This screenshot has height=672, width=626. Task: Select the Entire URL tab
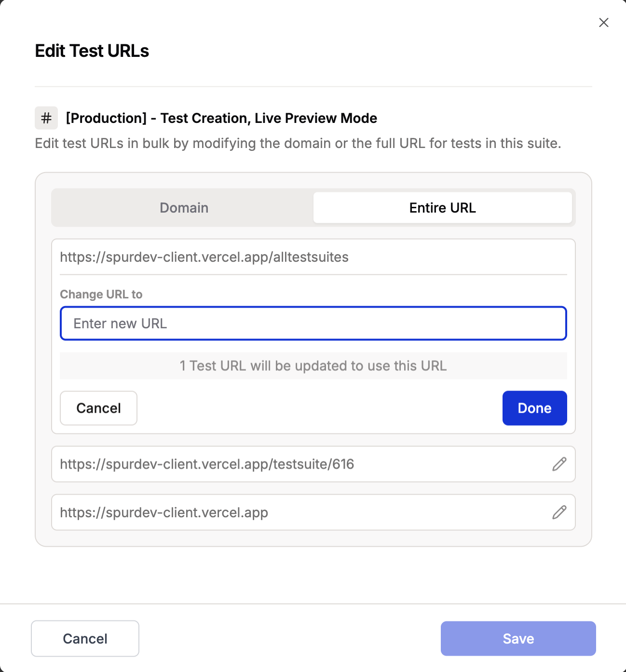tap(442, 208)
